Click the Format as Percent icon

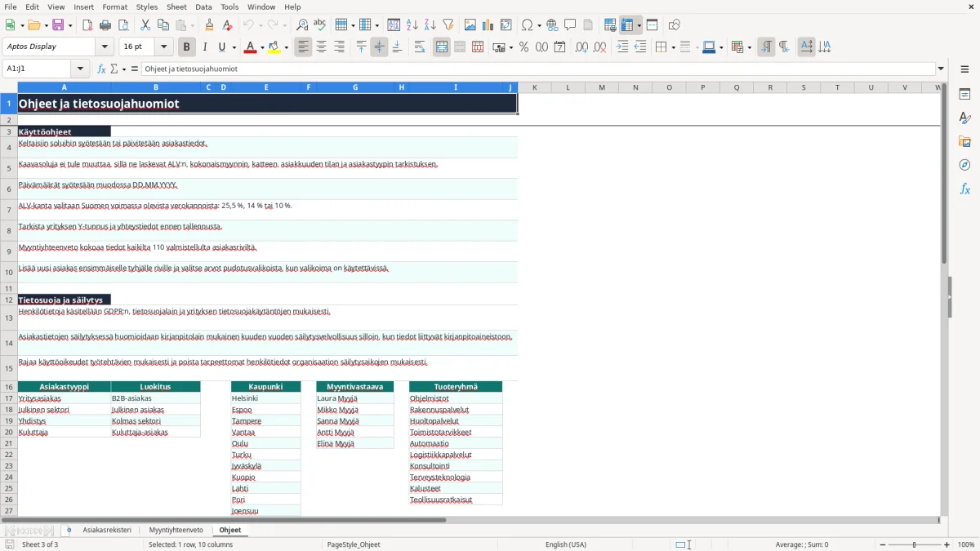coord(523,47)
